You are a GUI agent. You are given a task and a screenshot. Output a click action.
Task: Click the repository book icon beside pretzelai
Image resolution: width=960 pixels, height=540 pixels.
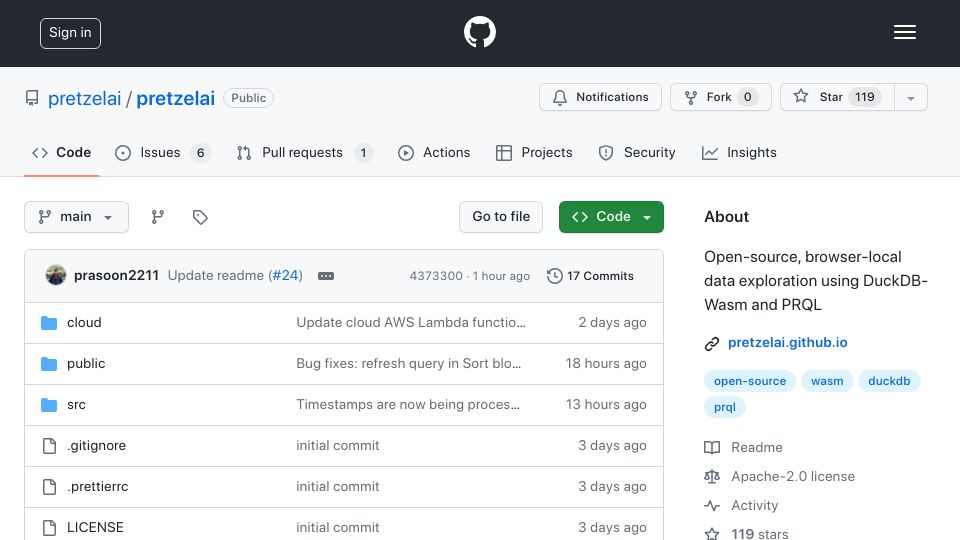(x=32, y=98)
